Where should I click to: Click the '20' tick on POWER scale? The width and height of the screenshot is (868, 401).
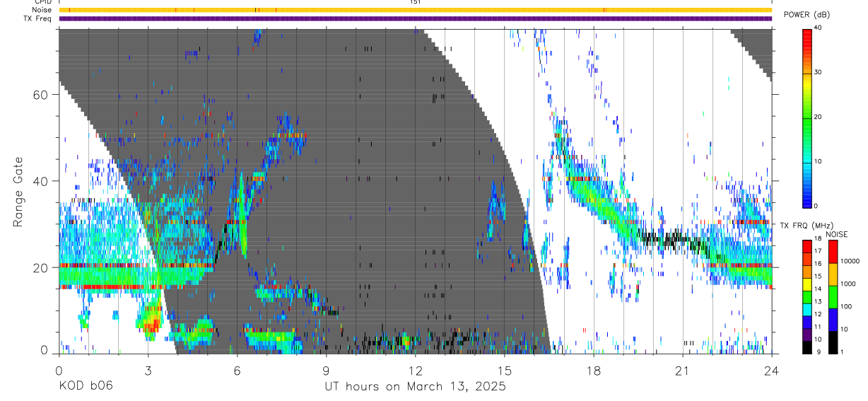(x=819, y=117)
